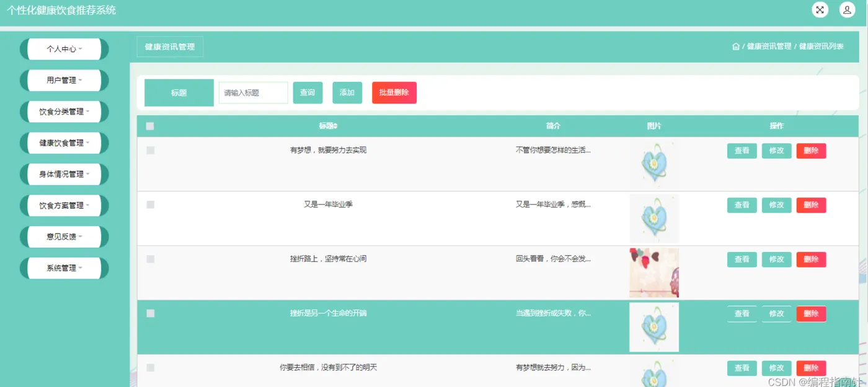Click the 查询 search button
This screenshot has height=387, width=868.
tap(308, 93)
